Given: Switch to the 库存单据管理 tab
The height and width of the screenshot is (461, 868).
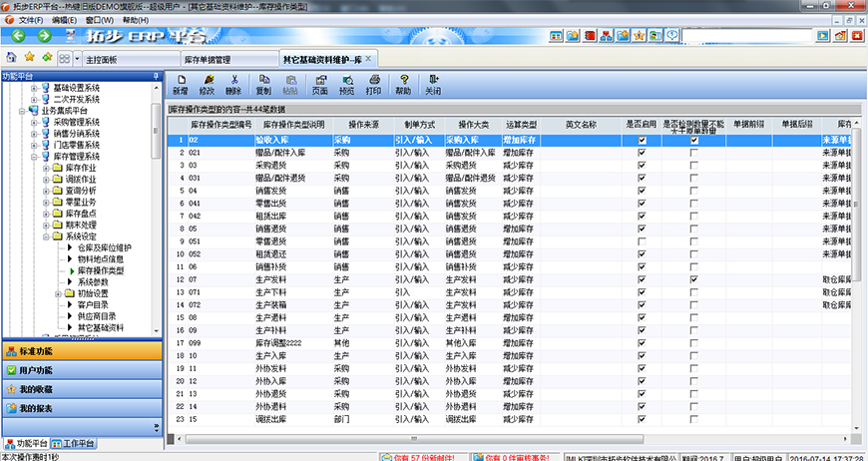Looking at the screenshot, I should (x=211, y=60).
